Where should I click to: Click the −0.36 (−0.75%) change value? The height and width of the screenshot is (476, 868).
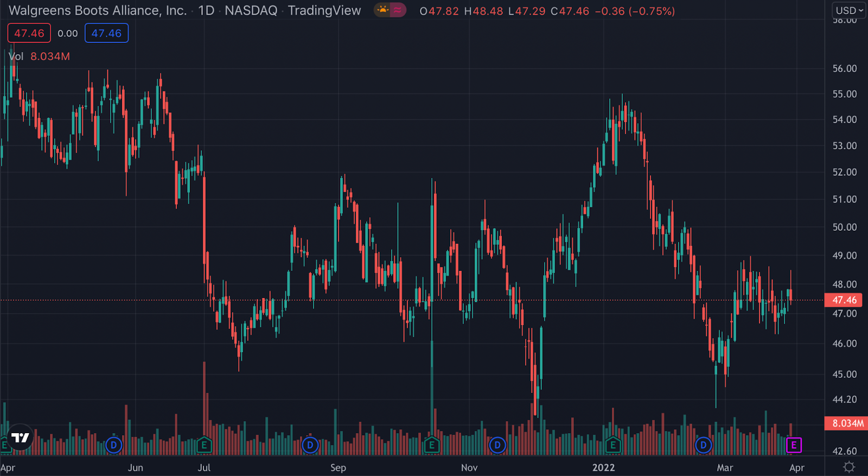[x=635, y=11]
